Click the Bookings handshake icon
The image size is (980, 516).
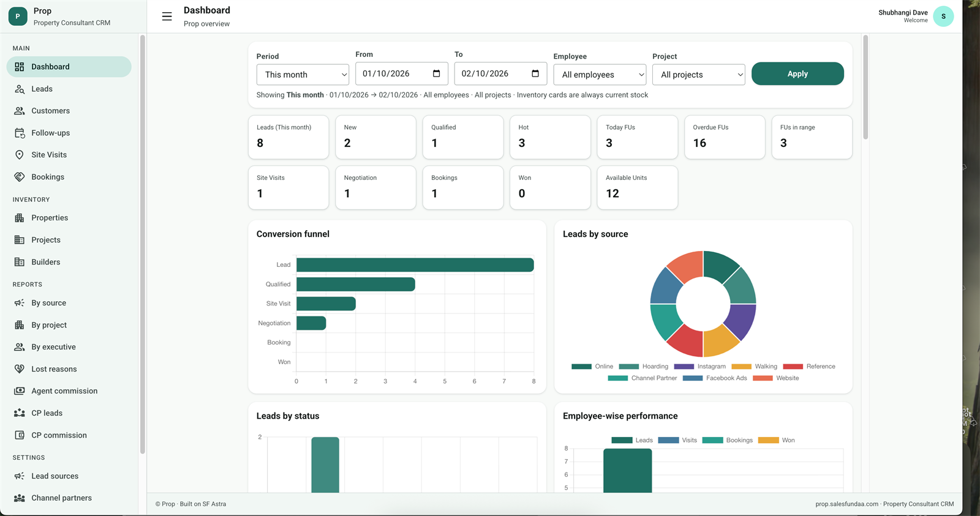pyautogui.click(x=20, y=177)
